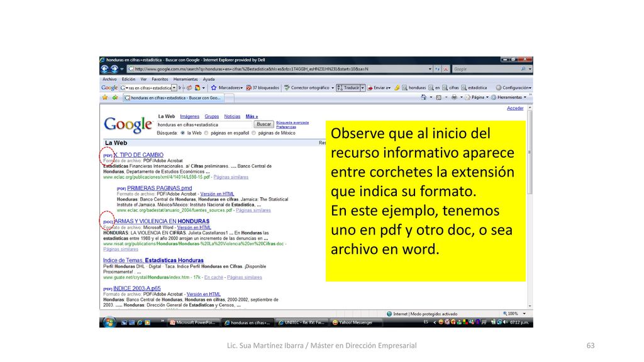The width and height of the screenshot is (644, 362).
Task: Open the Ver menu
Action: point(143,79)
